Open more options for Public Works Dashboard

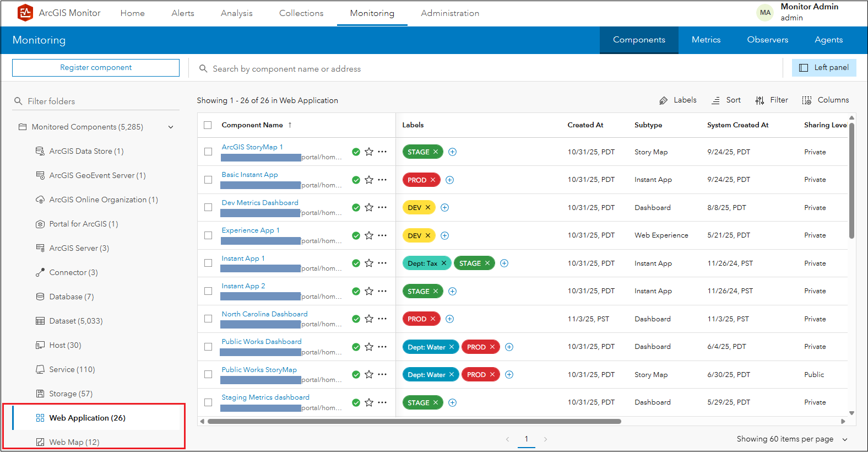pyautogui.click(x=382, y=347)
